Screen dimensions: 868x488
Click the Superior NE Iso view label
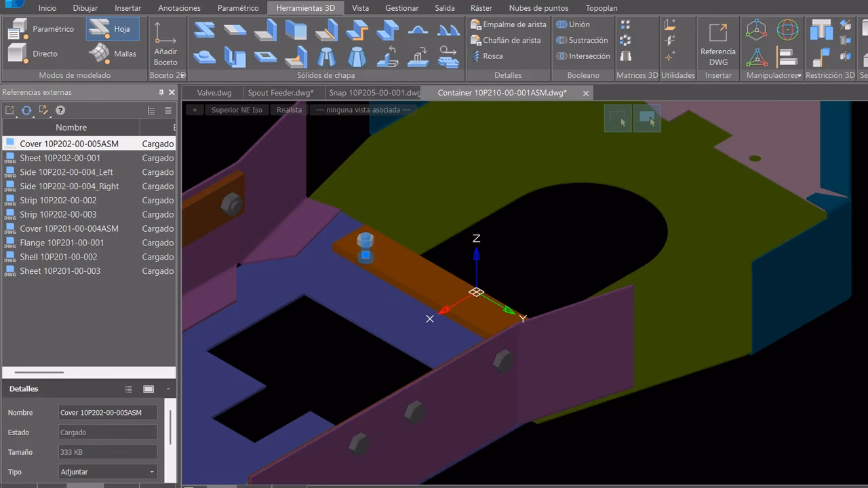pyautogui.click(x=237, y=110)
